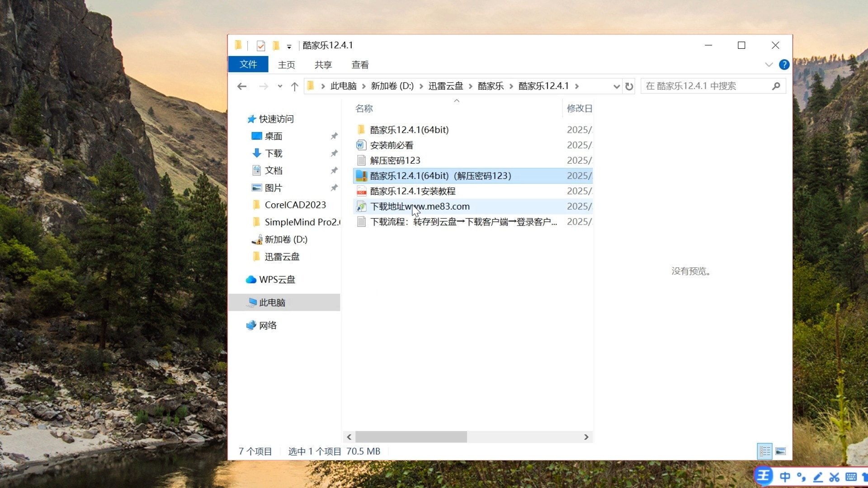
Task: Open CorelCAD2023 folder in navigation pane
Action: pyautogui.click(x=295, y=205)
